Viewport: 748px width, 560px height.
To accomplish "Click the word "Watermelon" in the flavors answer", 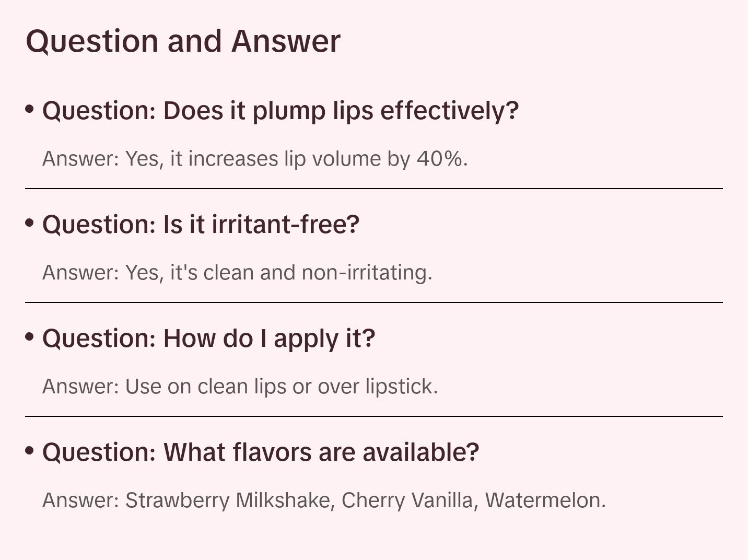I will (x=544, y=500).
